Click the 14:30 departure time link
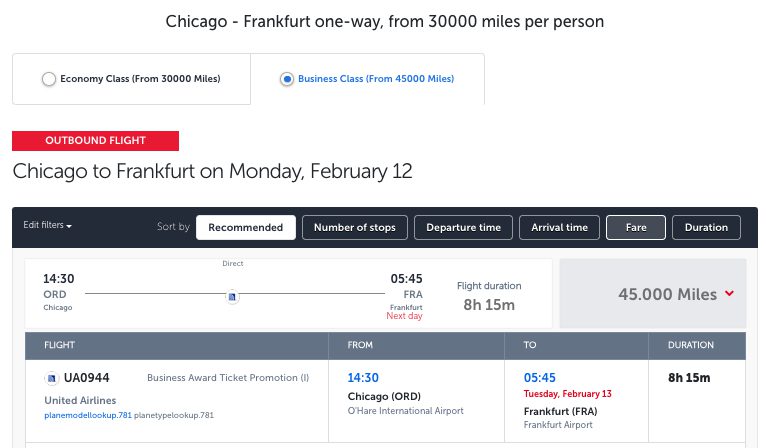766x448 pixels. 363,378
